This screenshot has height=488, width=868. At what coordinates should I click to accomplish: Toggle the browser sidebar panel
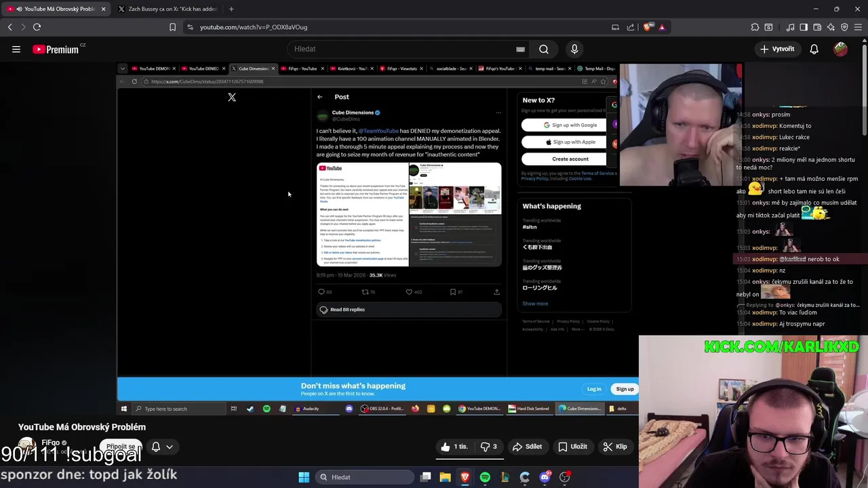(x=804, y=27)
